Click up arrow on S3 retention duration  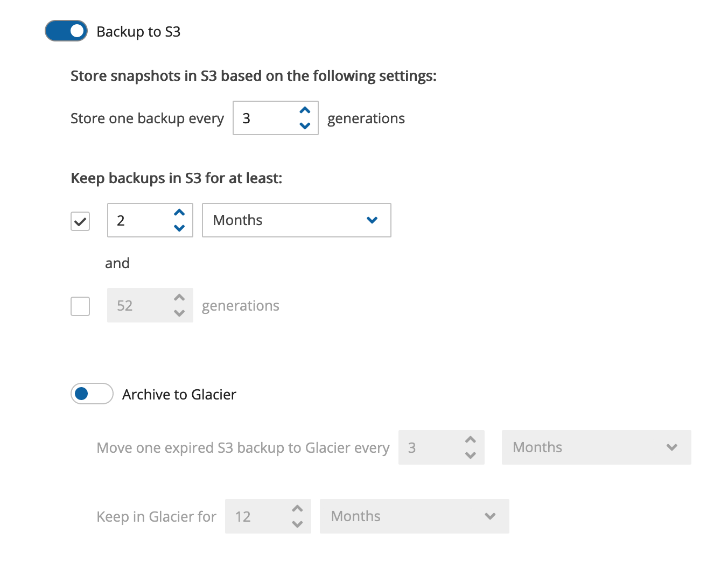[179, 213]
